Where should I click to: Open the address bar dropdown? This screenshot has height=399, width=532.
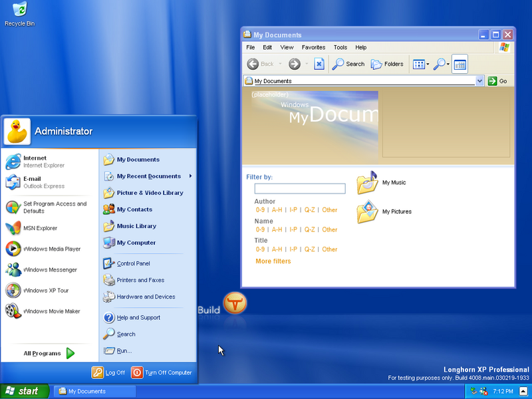(479, 81)
